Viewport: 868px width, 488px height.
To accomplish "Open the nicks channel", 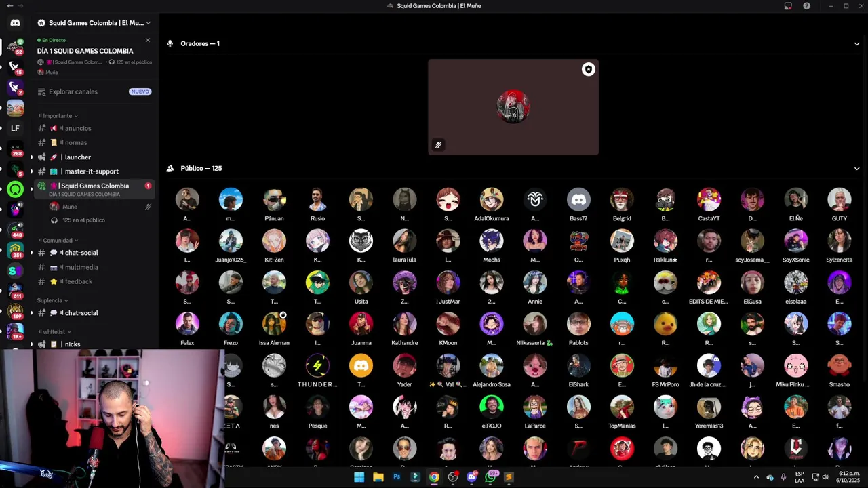I will tap(94, 344).
